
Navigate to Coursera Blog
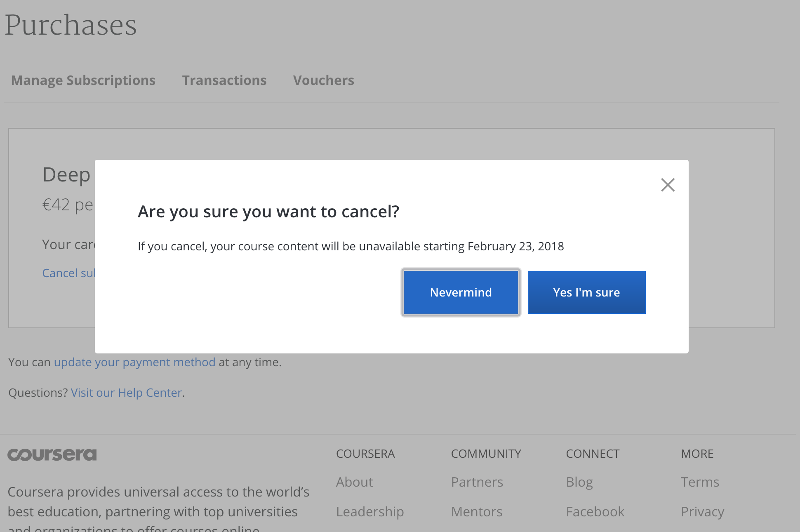579,481
